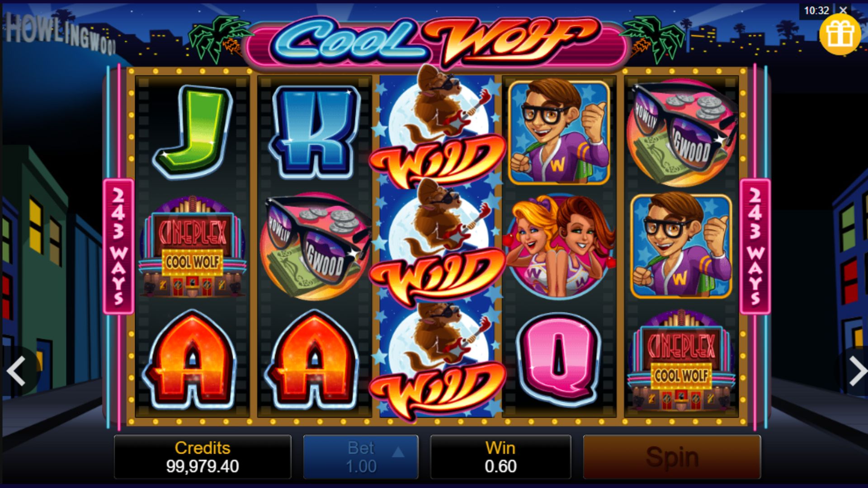Viewport: 868px width, 488px height.
Task: Click the pink Q symbol on fourth reel
Action: (560, 359)
